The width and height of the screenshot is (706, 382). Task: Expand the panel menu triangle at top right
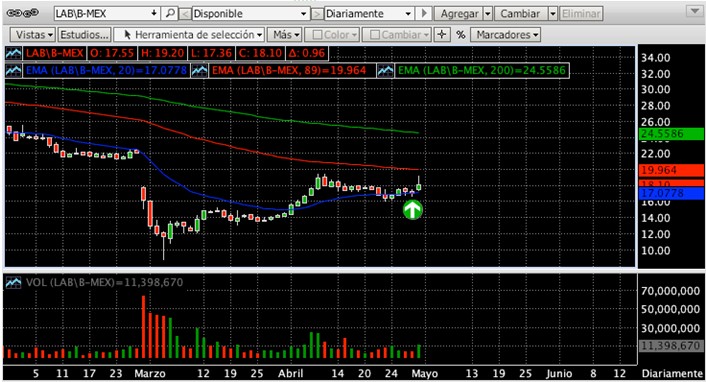click(x=695, y=10)
